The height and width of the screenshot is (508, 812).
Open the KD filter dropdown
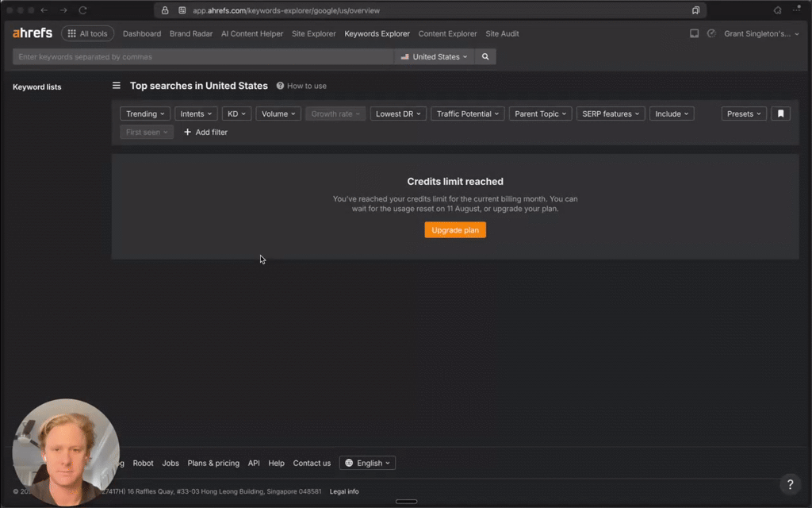coord(236,114)
